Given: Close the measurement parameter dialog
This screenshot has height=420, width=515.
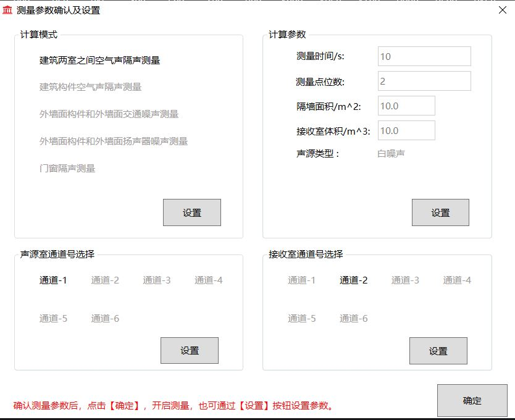Looking at the screenshot, I should click(502, 10).
